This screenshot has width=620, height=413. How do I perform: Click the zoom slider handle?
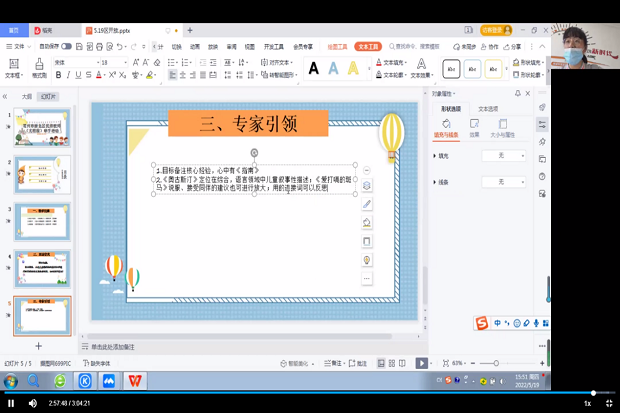[496, 363]
